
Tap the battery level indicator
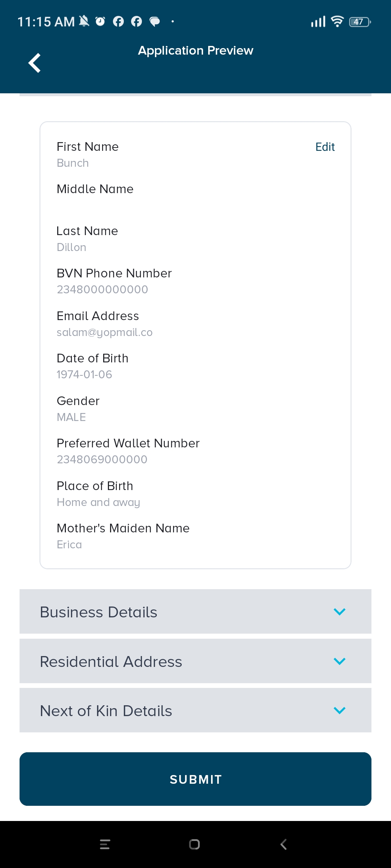pyautogui.click(x=360, y=22)
